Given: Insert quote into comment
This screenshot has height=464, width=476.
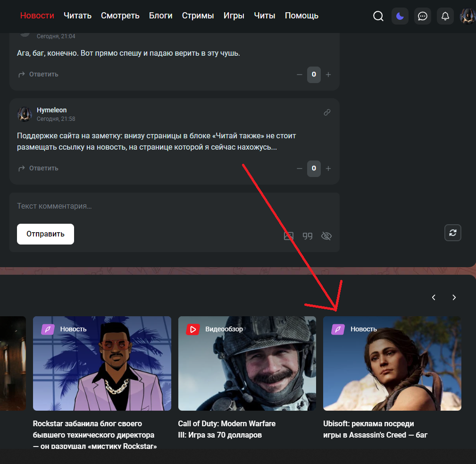Looking at the screenshot, I should [x=308, y=236].
